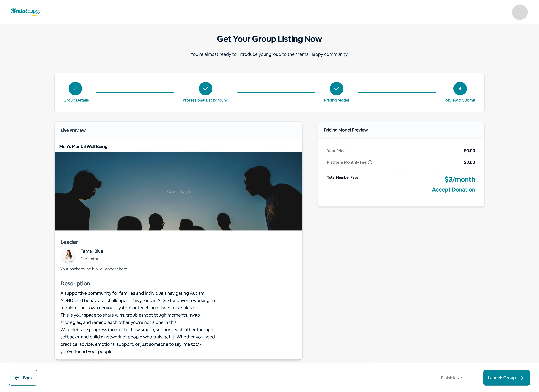Click the $3/month total price
Image resolution: width=539 pixels, height=392 pixels.
tap(460, 179)
